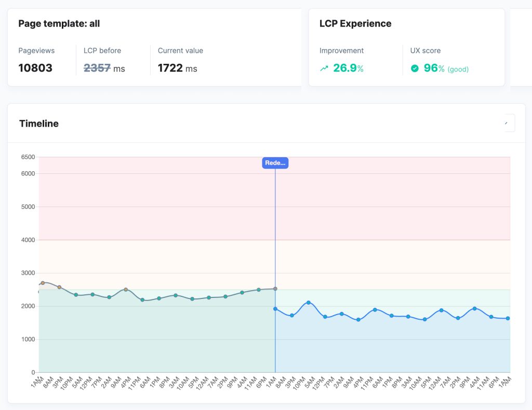Click the last blue data point on the chart
The image size is (532, 410).
508,318
